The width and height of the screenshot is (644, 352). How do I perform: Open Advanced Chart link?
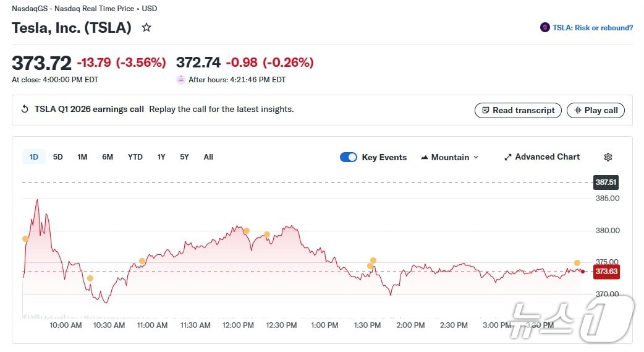click(547, 157)
